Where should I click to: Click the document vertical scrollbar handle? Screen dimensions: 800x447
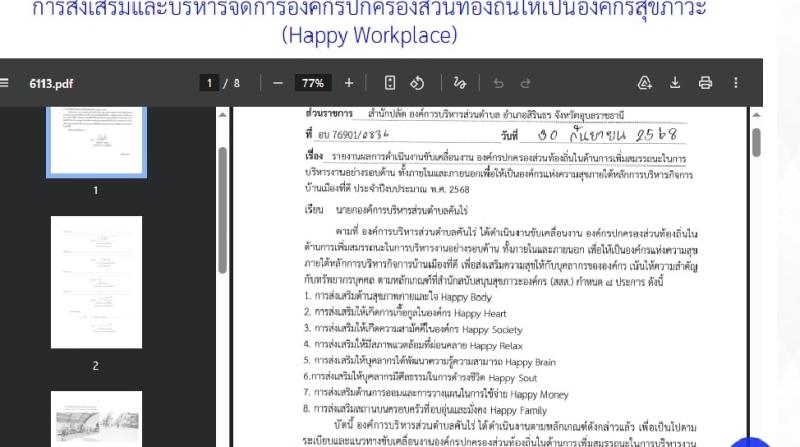[756, 142]
